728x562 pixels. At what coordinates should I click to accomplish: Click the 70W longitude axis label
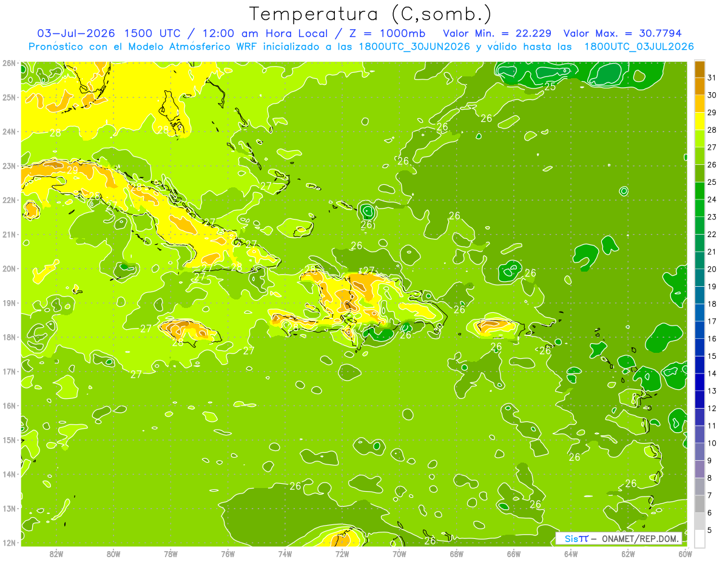tap(399, 554)
